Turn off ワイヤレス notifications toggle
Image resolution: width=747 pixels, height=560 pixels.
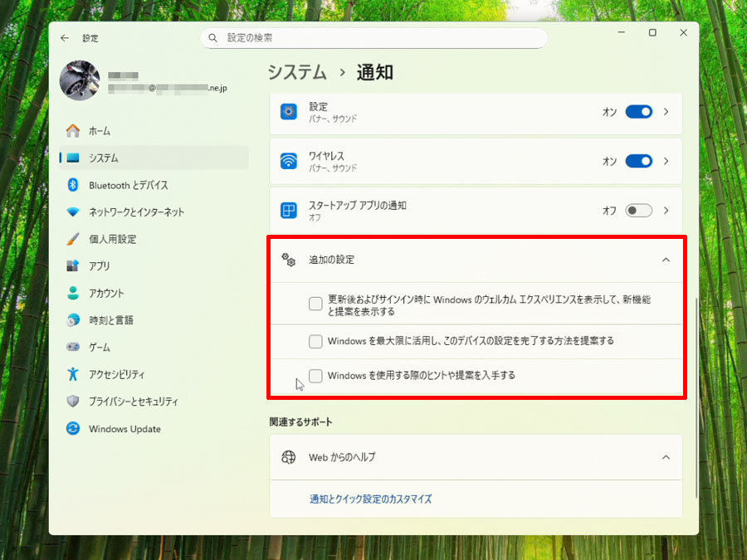[x=639, y=162]
